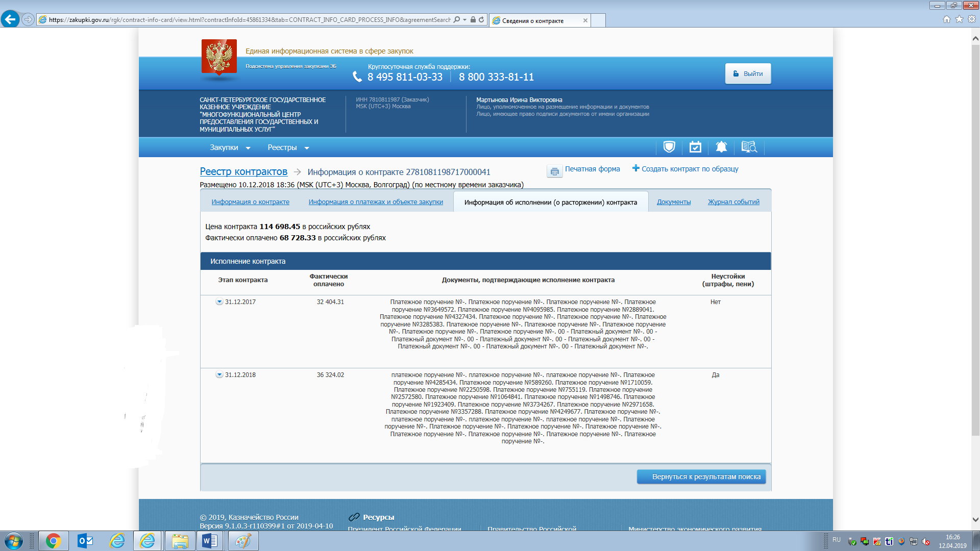This screenshot has height=551, width=980.
Task: Open Microsoft Word from the taskbar
Action: point(210,541)
